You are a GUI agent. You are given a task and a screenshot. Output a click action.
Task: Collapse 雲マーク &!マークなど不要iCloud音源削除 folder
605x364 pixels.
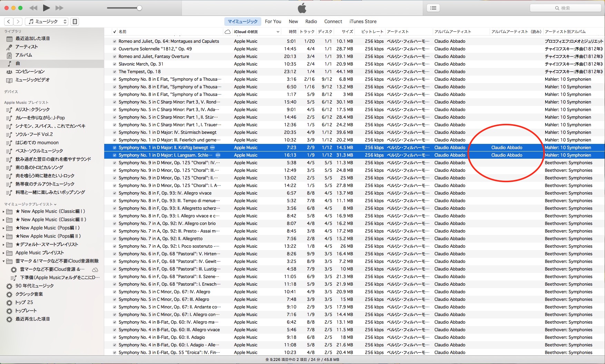tap(3, 261)
